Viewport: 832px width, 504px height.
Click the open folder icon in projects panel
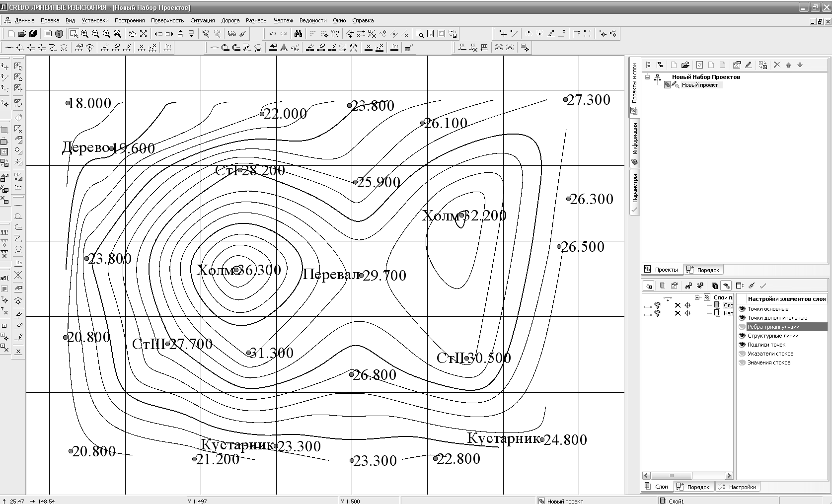[x=685, y=65]
